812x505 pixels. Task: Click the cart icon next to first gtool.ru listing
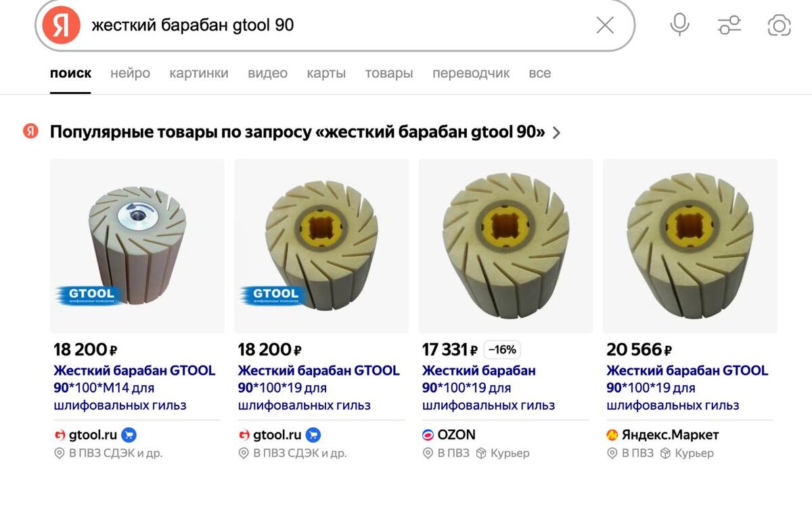pyautogui.click(x=128, y=434)
